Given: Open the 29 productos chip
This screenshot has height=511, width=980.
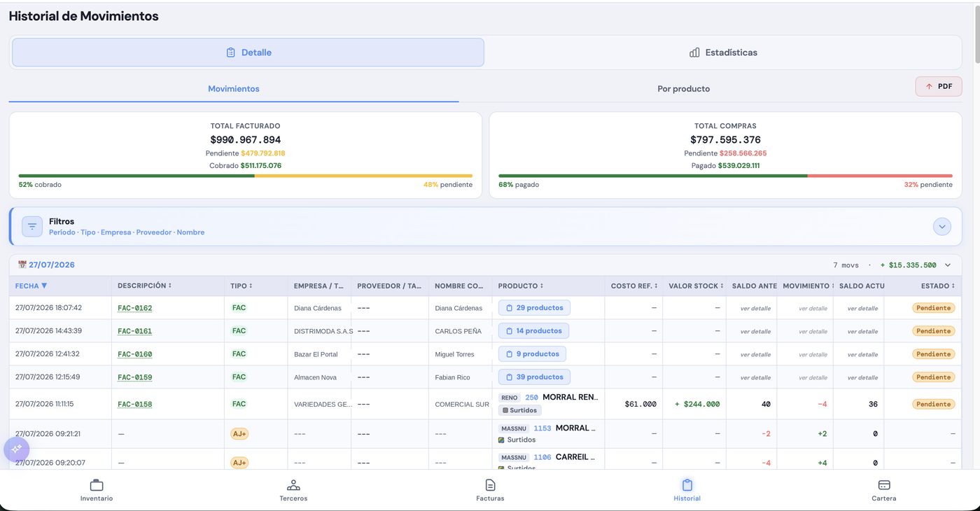Looking at the screenshot, I should point(534,307).
